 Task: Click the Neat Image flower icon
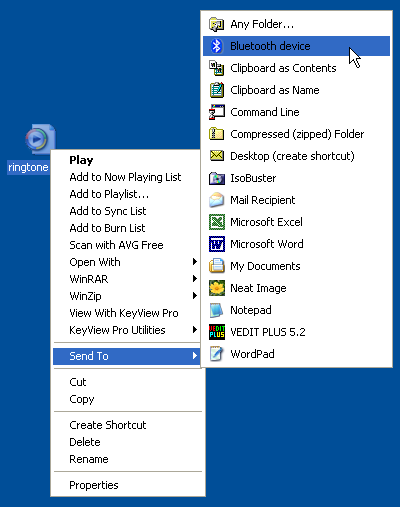click(x=217, y=288)
